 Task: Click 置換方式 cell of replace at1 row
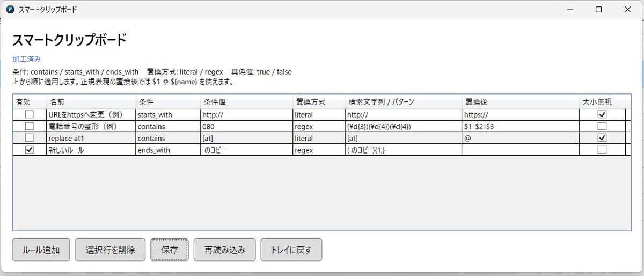coord(319,138)
